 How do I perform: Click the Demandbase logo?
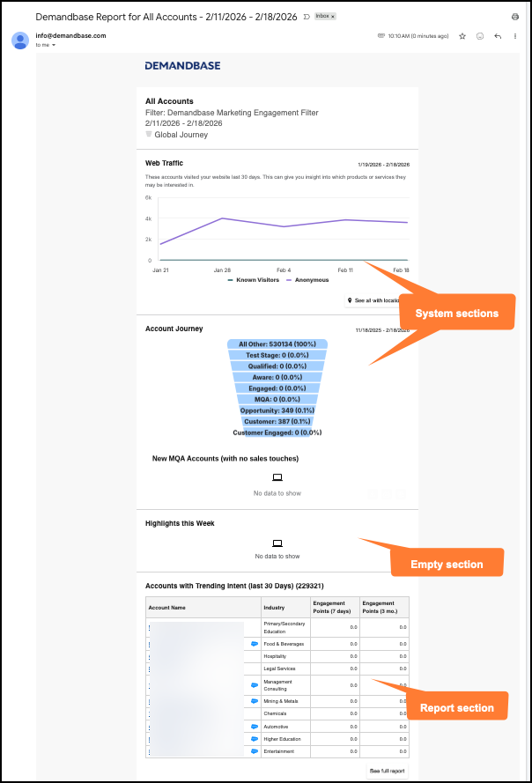183,65
